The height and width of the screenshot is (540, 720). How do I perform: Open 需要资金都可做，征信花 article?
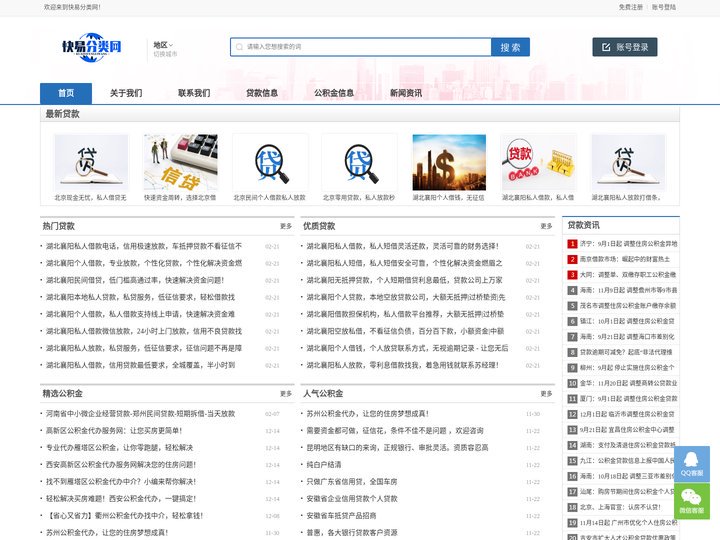click(395, 431)
